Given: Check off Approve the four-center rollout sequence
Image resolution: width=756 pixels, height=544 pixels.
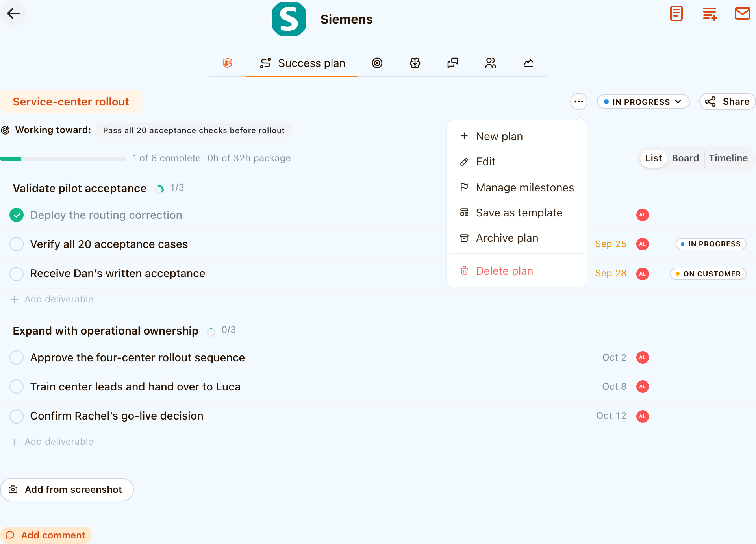Looking at the screenshot, I should [17, 357].
